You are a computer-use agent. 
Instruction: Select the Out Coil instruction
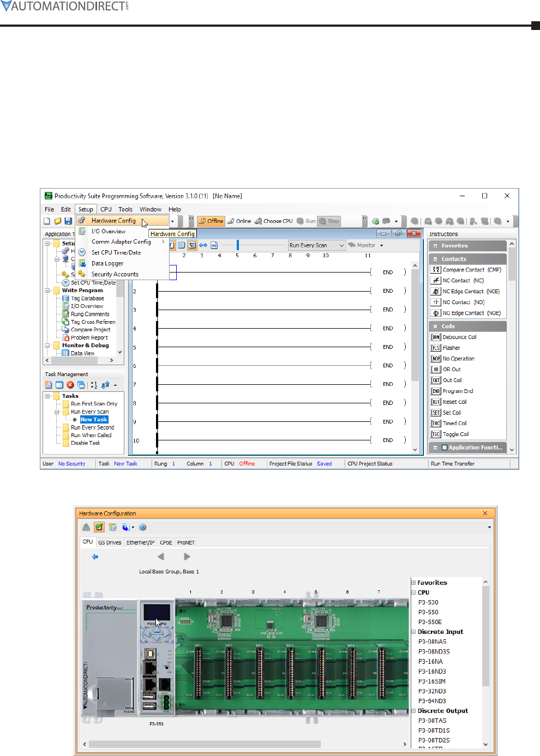click(447, 380)
